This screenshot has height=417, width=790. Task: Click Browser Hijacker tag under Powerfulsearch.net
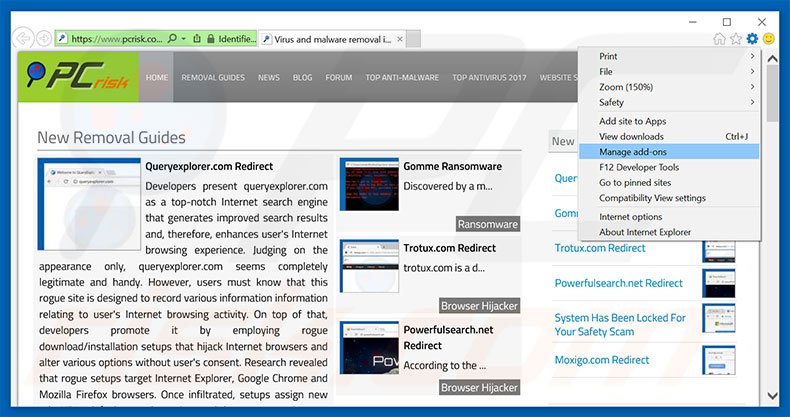tap(479, 387)
